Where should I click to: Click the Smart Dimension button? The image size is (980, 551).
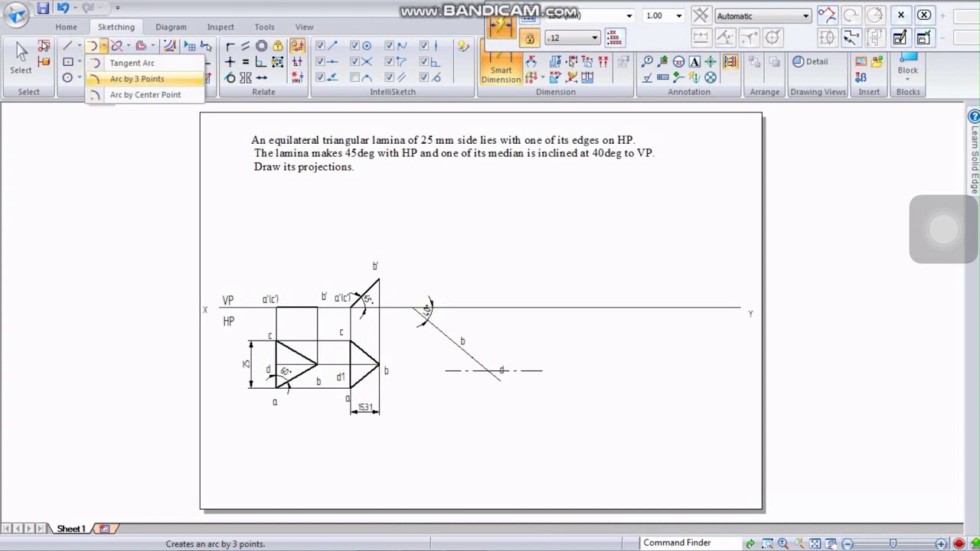(501, 67)
